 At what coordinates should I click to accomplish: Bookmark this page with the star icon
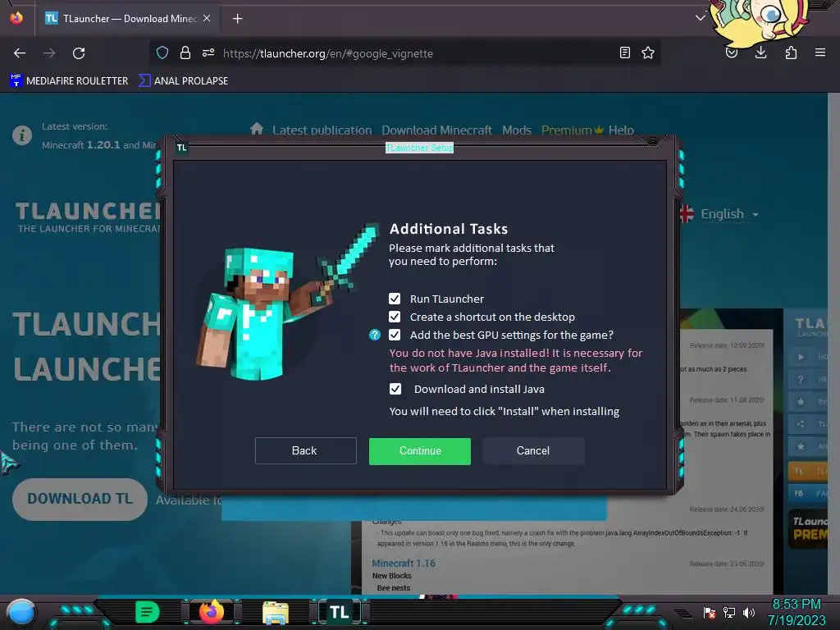(648, 53)
